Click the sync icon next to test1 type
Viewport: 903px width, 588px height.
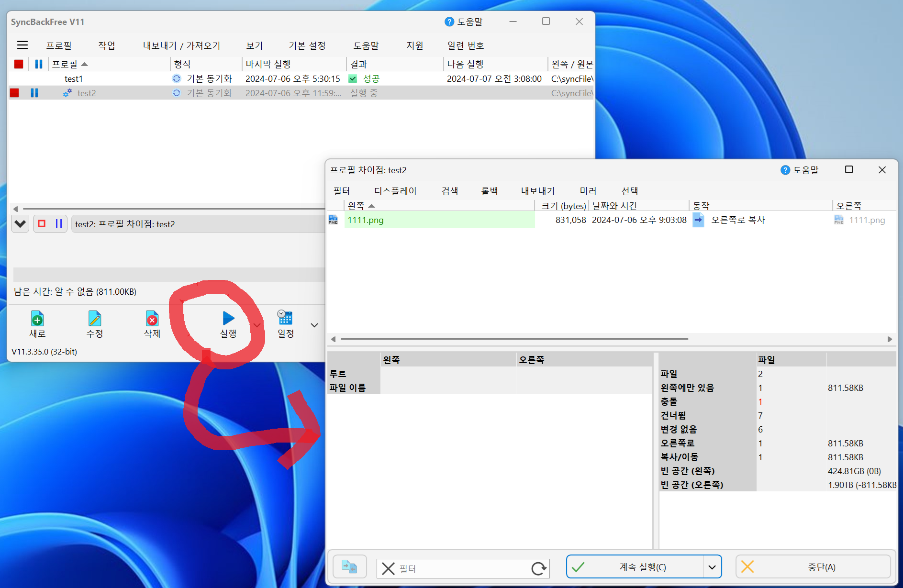(177, 78)
